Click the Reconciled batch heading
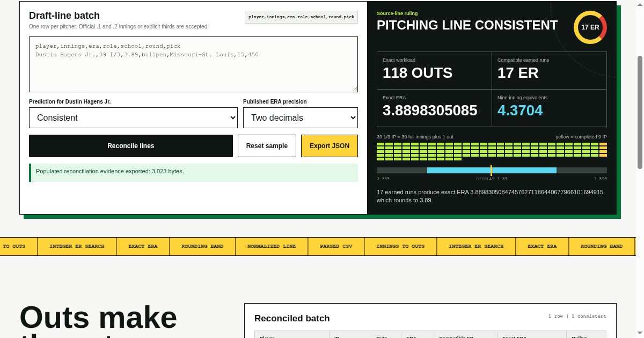Viewport: 644px width, 338px height. click(292, 318)
